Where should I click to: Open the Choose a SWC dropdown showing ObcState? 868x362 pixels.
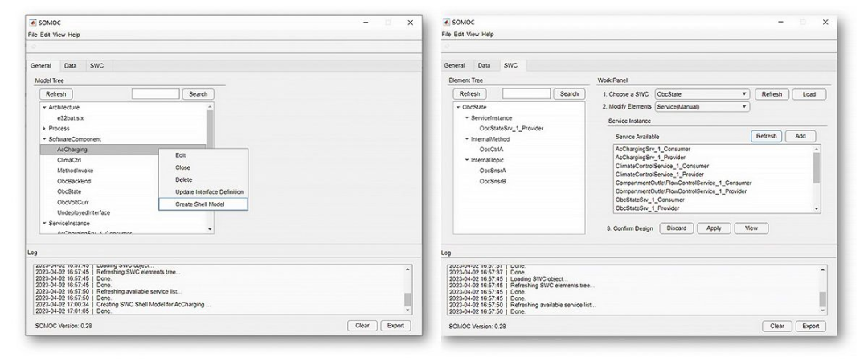click(x=702, y=94)
